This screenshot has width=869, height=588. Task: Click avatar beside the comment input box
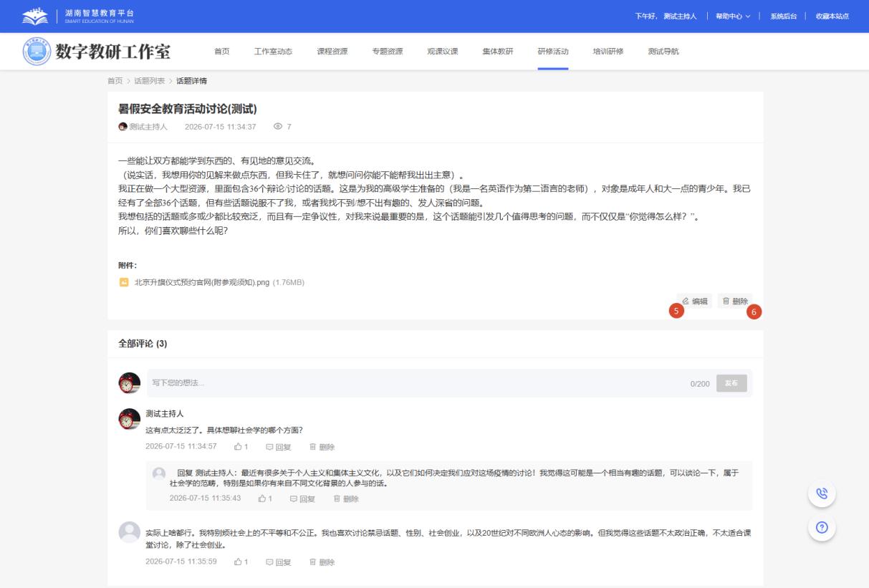pyautogui.click(x=129, y=383)
